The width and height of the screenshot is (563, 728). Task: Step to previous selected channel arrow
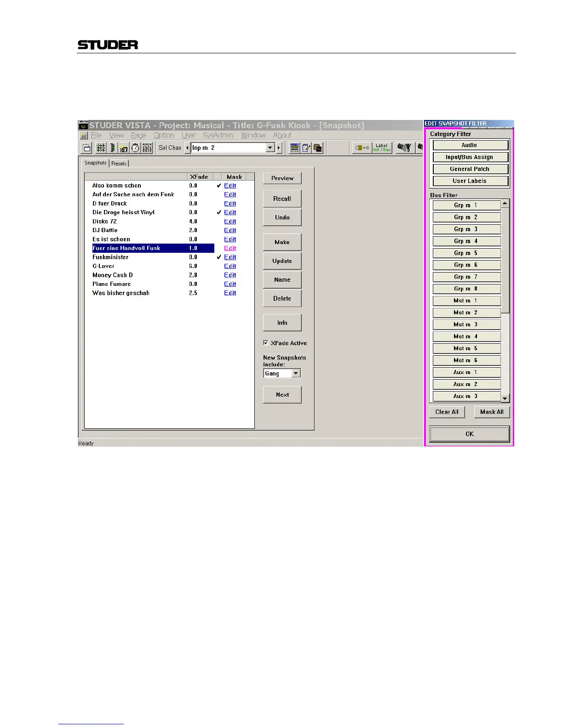[187, 148]
